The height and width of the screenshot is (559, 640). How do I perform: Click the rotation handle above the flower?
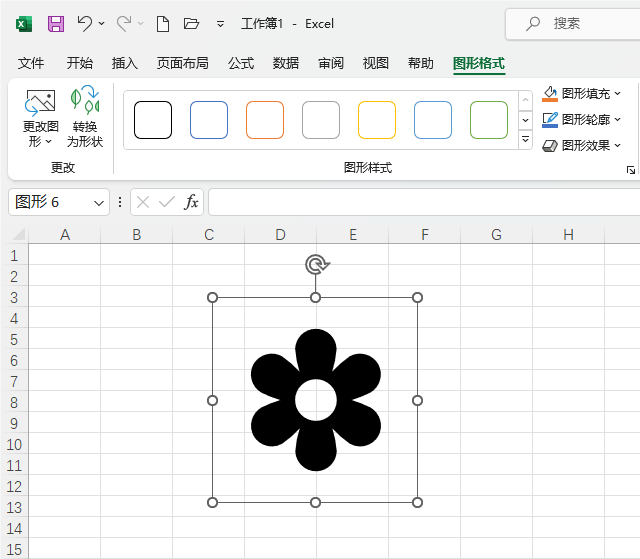point(316,264)
